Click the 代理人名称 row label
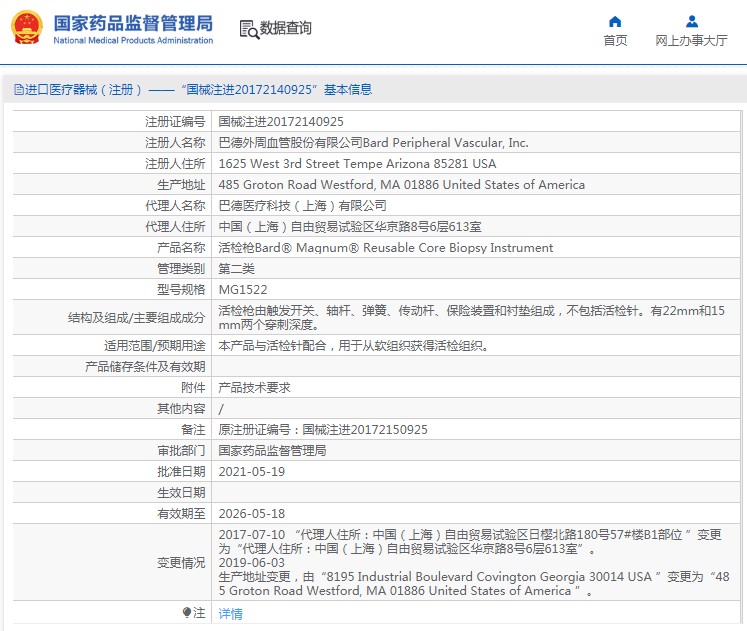747x631 pixels. pos(175,206)
